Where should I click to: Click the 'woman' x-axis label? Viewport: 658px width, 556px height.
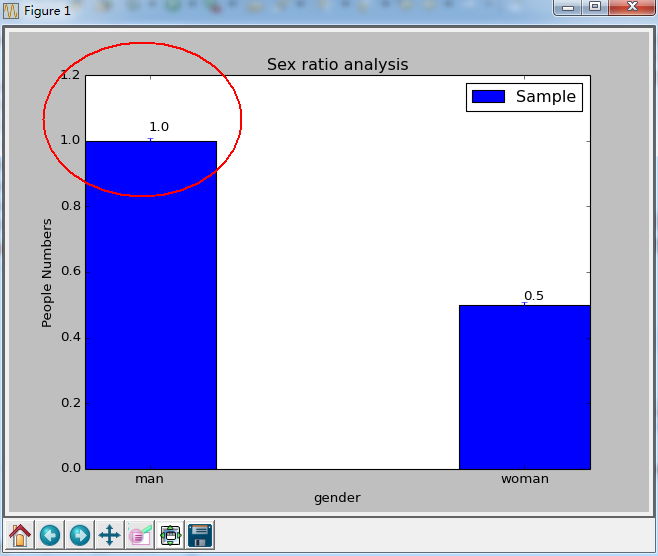[x=525, y=479]
